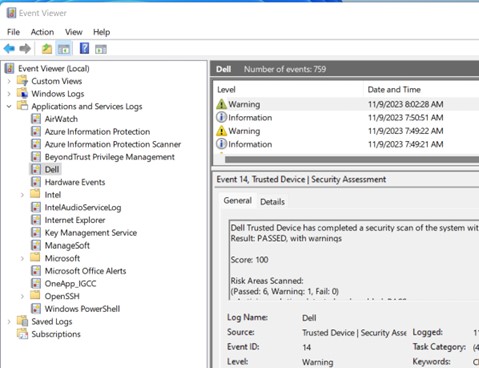Select the Event Viewer (Local) root node
Image resolution: width=479 pixels, height=368 pixels.
54,68
